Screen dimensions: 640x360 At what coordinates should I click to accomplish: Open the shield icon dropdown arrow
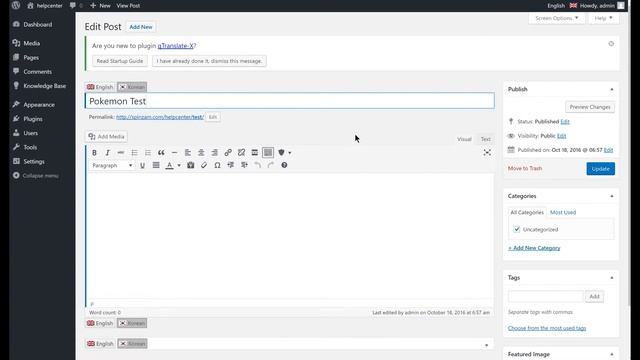point(290,153)
